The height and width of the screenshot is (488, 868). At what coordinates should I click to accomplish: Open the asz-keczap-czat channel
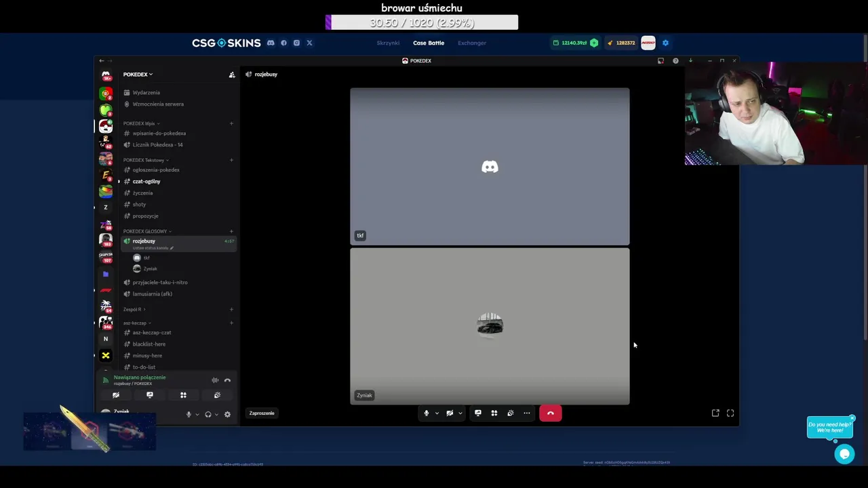tap(152, 332)
